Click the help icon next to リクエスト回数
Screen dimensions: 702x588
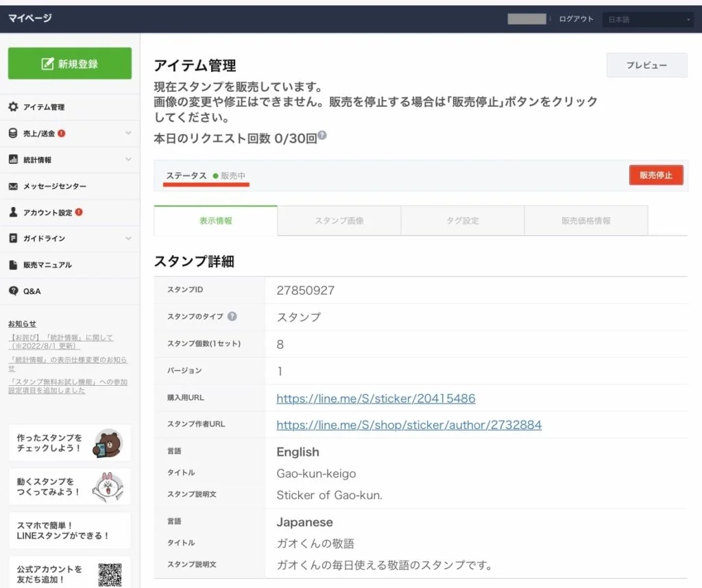(x=322, y=136)
